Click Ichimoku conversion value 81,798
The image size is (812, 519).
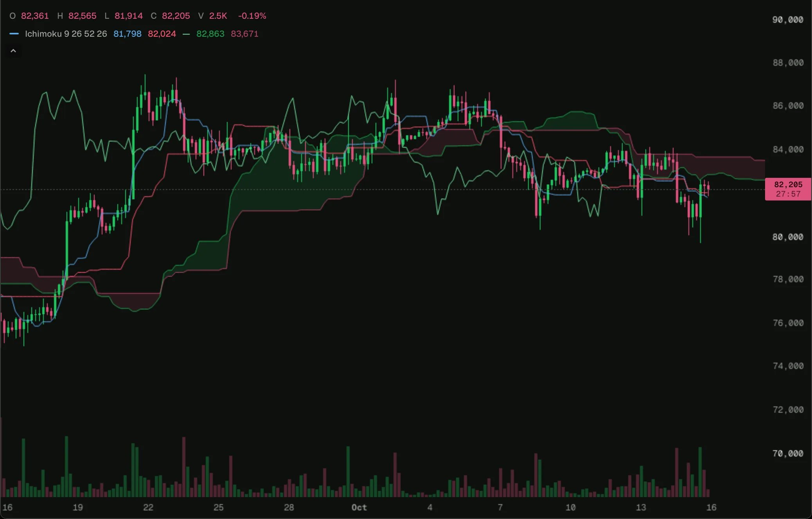tap(128, 34)
